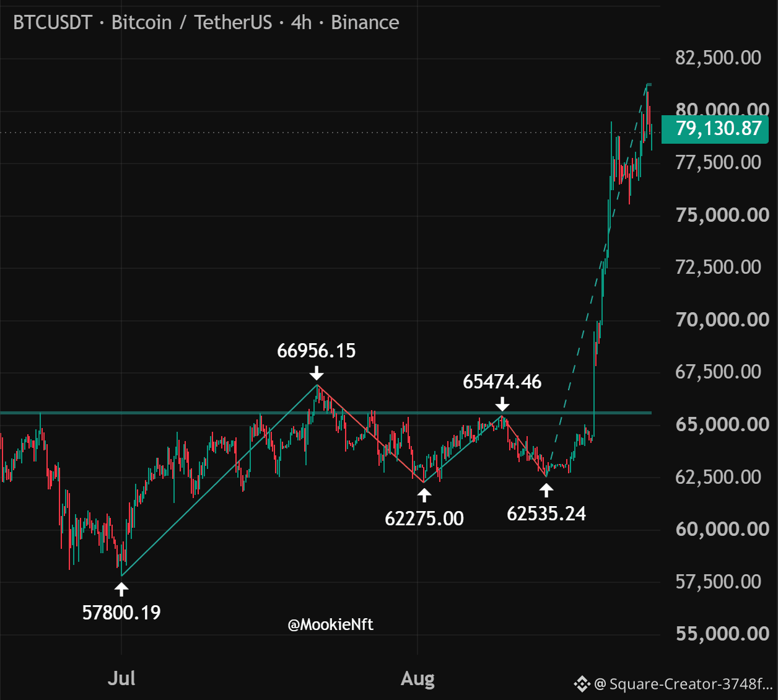Image resolution: width=778 pixels, height=700 pixels.
Task: Click the 60,000.00 price axis label
Action: 722,529
